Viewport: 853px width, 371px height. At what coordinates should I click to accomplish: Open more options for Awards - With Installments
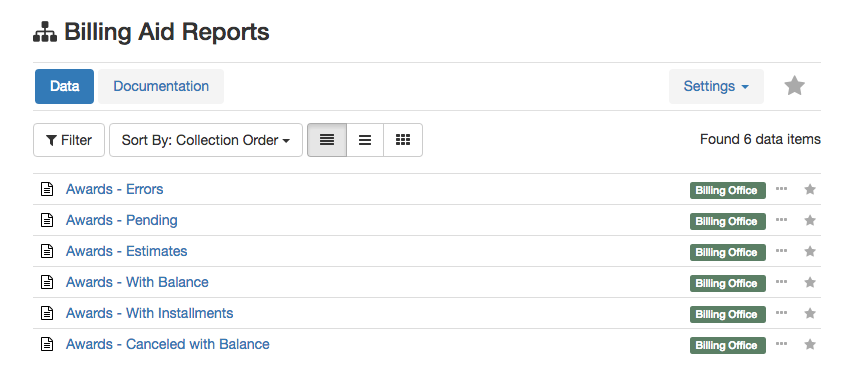[x=782, y=313]
